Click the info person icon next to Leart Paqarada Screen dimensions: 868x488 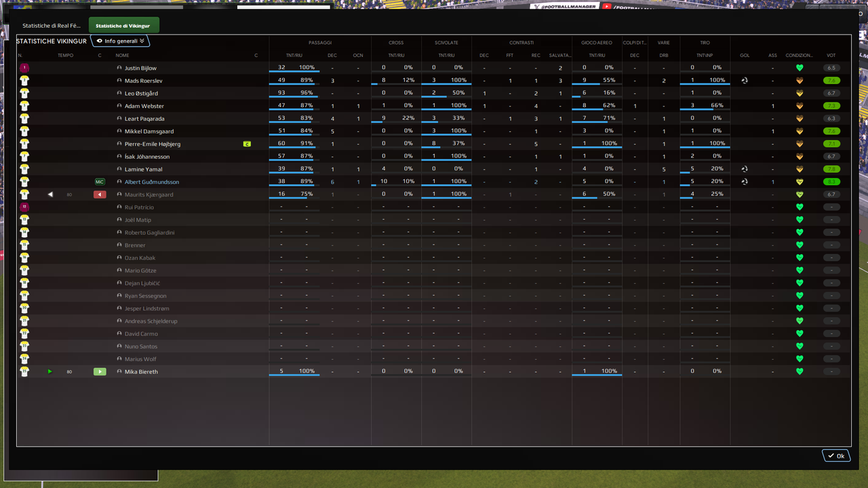pos(119,119)
